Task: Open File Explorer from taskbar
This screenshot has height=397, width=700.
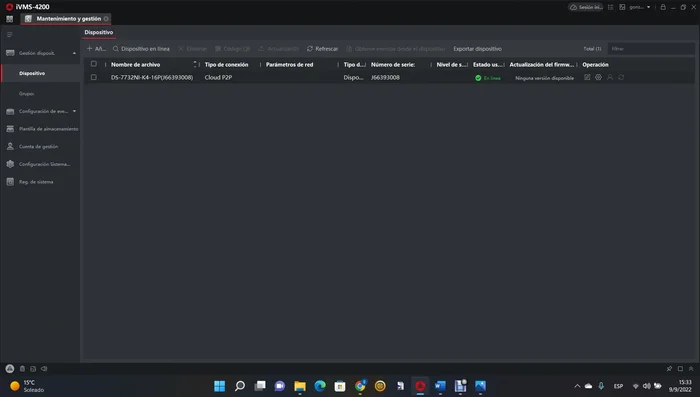Action: click(x=300, y=386)
